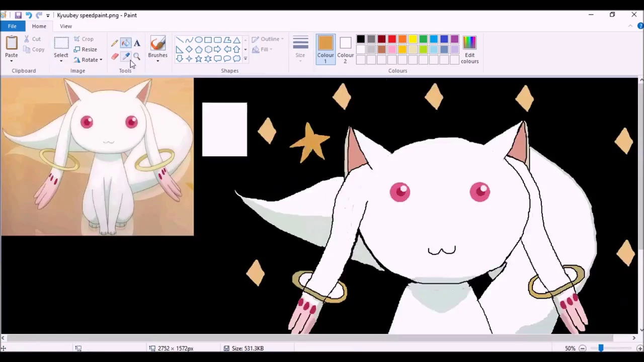Image resolution: width=644 pixels, height=362 pixels.
Task: Expand the shapes gallery More arrow
Action: pos(245,59)
